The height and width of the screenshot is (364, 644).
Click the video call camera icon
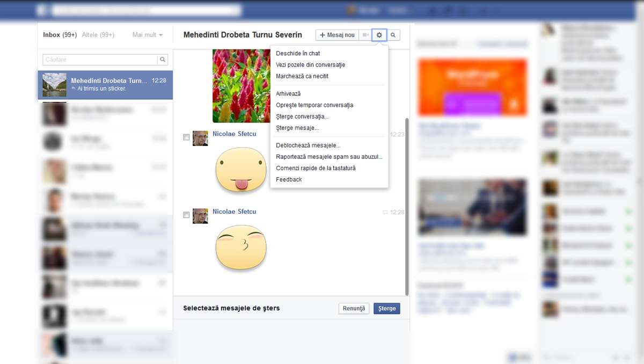coord(365,35)
